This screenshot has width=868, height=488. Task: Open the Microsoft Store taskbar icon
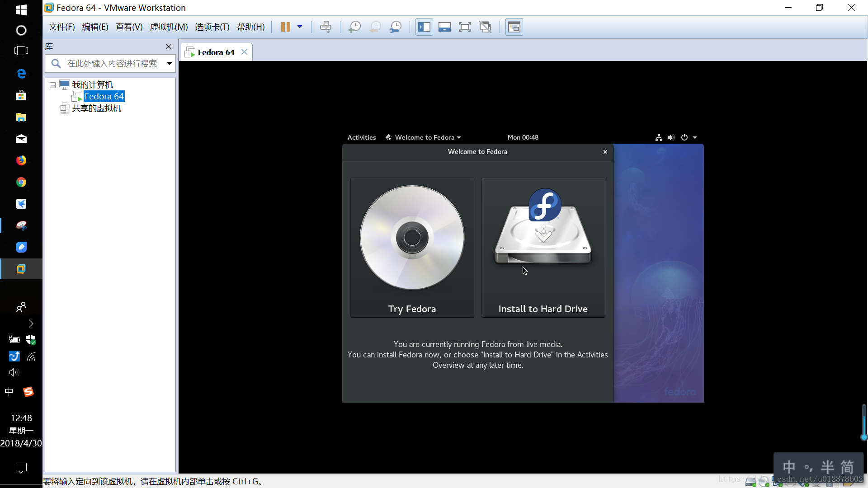(21, 95)
